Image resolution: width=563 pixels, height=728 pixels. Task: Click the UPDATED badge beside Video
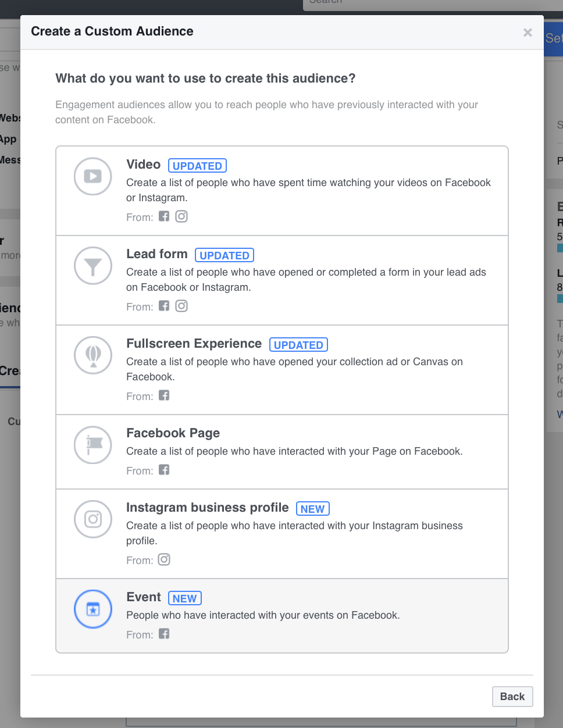(x=197, y=166)
